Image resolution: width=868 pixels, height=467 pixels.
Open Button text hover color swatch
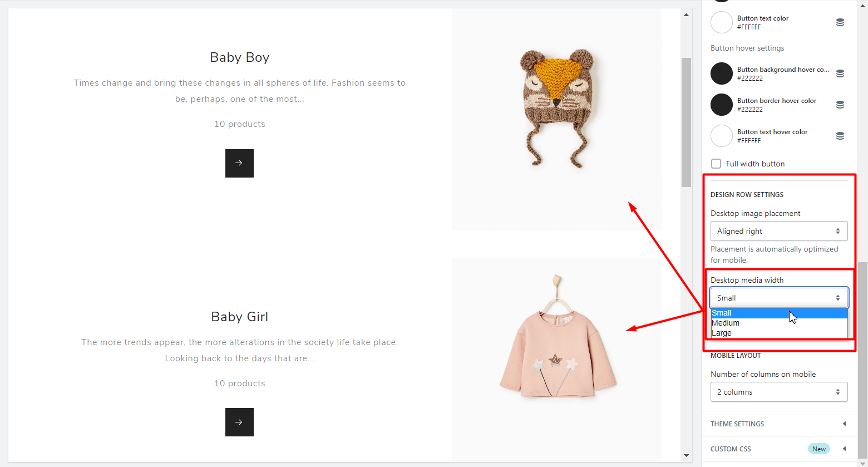(x=722, y=136)
